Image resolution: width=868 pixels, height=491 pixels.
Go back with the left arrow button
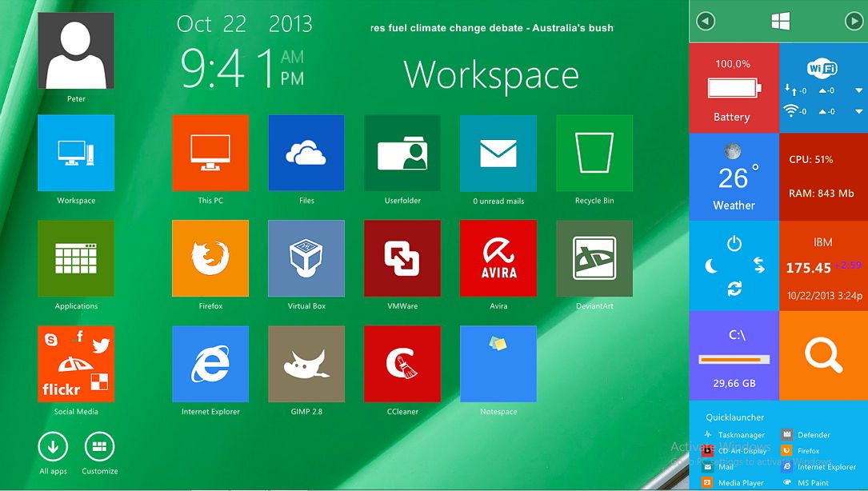(x=706, y=21)
